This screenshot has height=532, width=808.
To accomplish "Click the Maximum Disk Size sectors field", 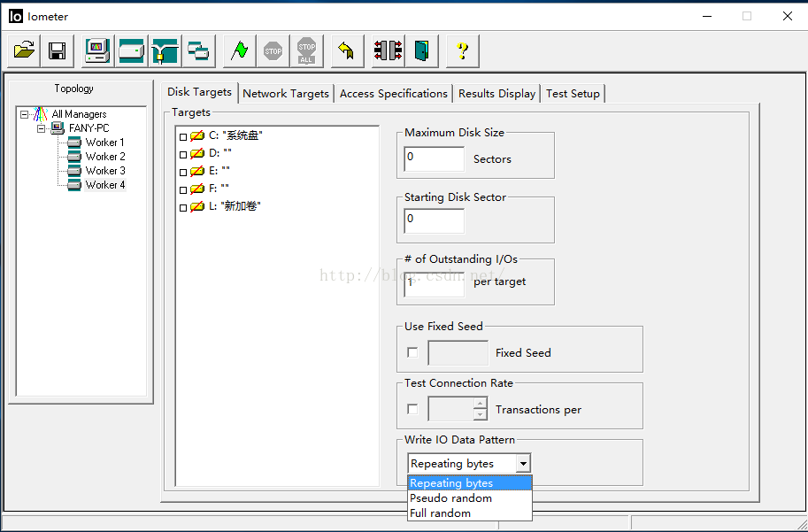I will [x=435, y=158].
